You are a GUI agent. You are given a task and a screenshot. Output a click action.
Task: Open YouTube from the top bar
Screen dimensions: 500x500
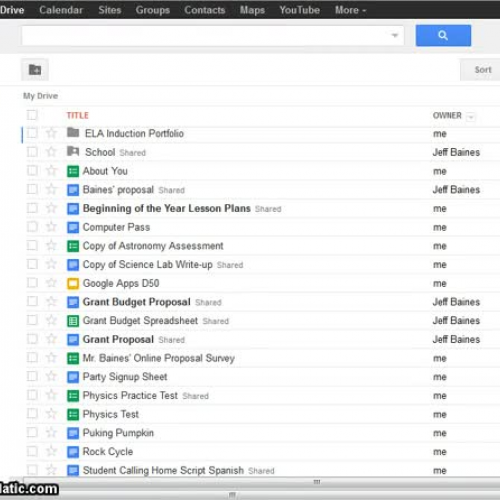click(x=300, y=10)
